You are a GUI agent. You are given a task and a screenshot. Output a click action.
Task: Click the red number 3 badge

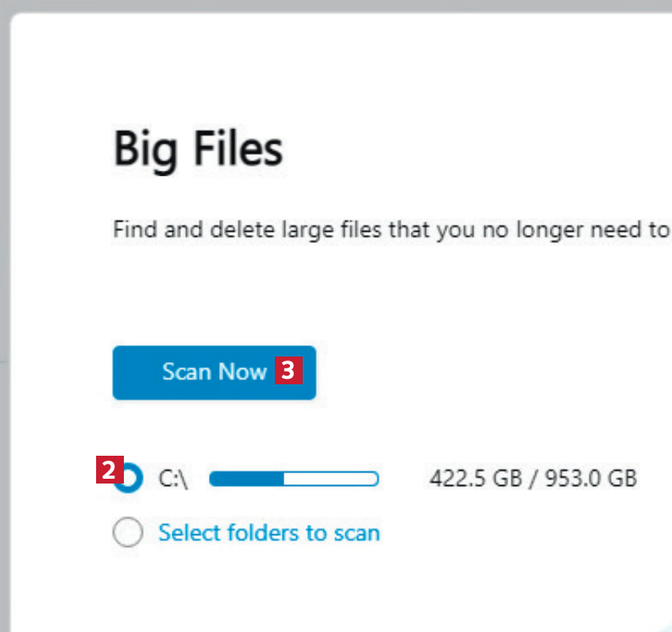288,370
